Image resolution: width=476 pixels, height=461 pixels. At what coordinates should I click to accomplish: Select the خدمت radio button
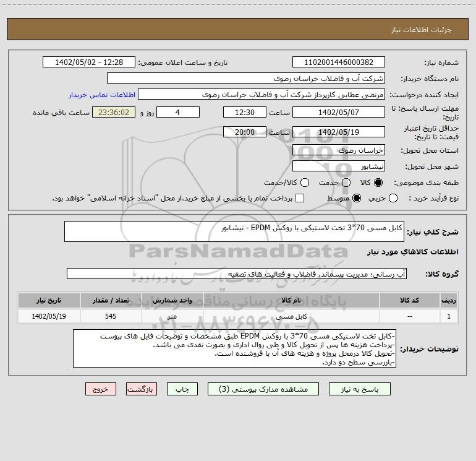coord(346,183)
